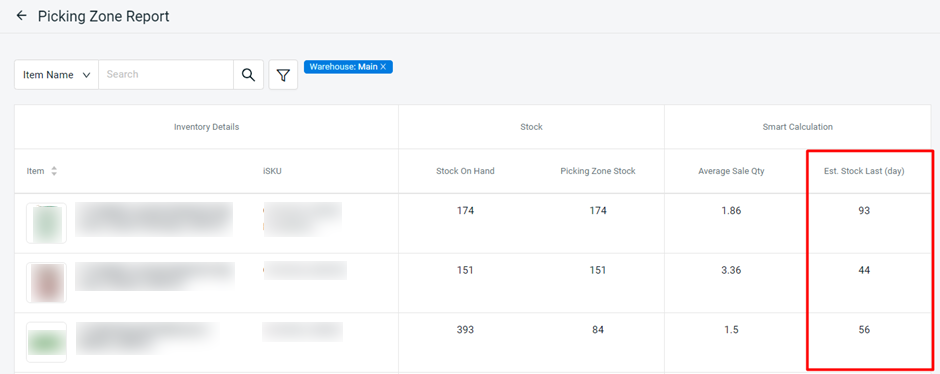Click the estimated stock last value 93
The height and width of the screenshot is (374, 940).
point(864,211)
